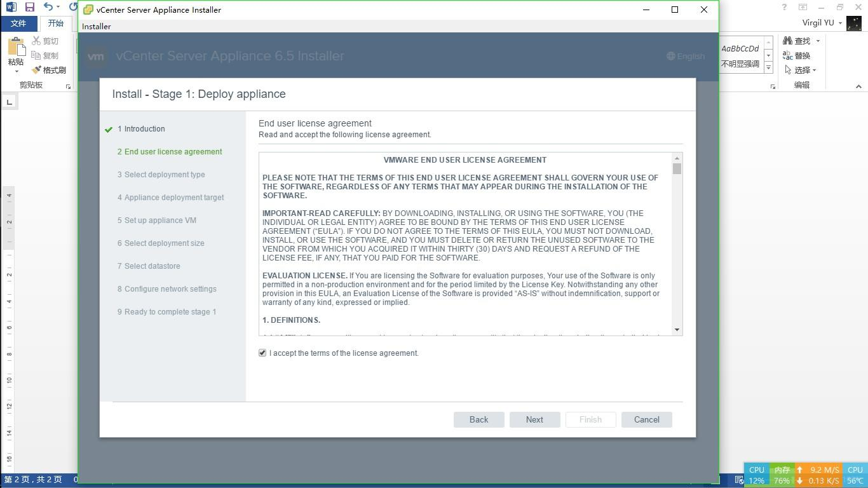This screenshot has height=488, width=868.
Task: Click the 内存 76% memory monitor widget
Action: 782,475
